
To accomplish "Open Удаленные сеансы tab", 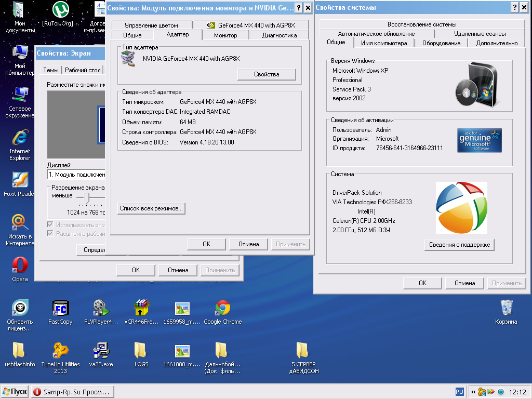I will tap(480, 34).
